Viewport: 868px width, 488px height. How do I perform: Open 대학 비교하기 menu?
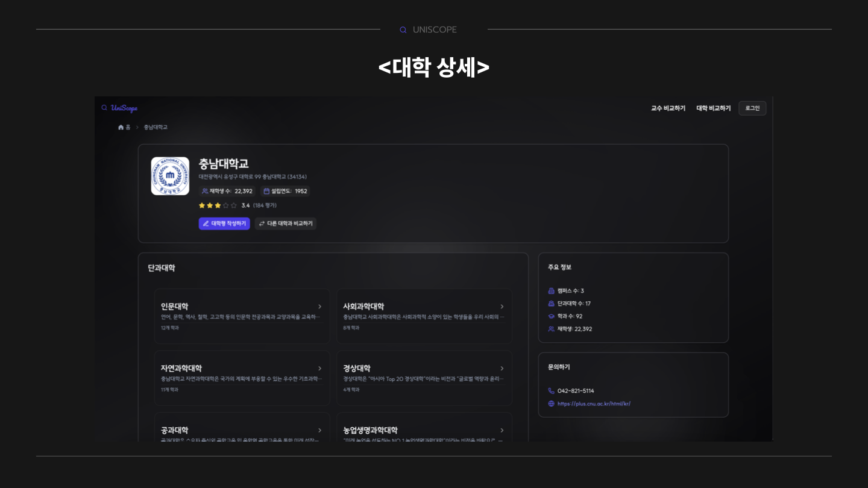pyautogui.click(x=714, y=108)
